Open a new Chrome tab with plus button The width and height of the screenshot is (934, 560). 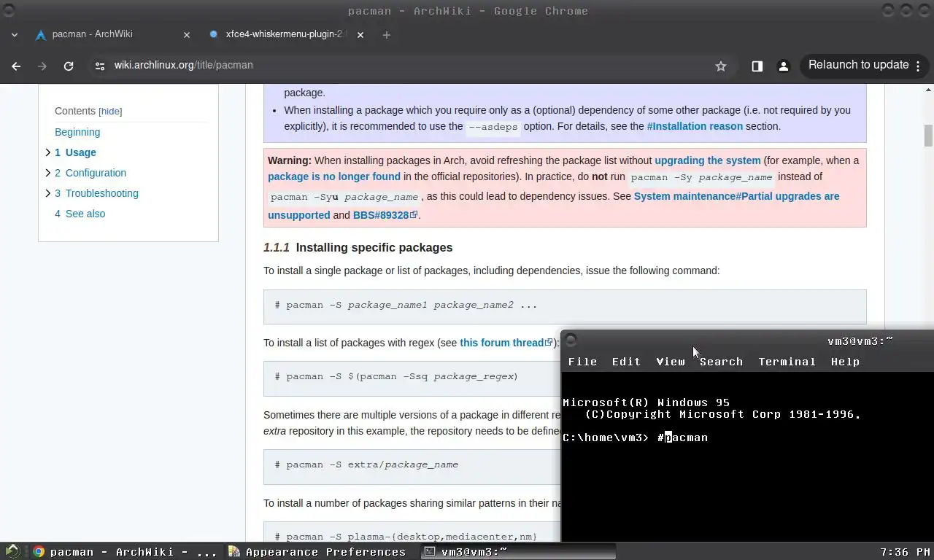(x=387, y=34)
